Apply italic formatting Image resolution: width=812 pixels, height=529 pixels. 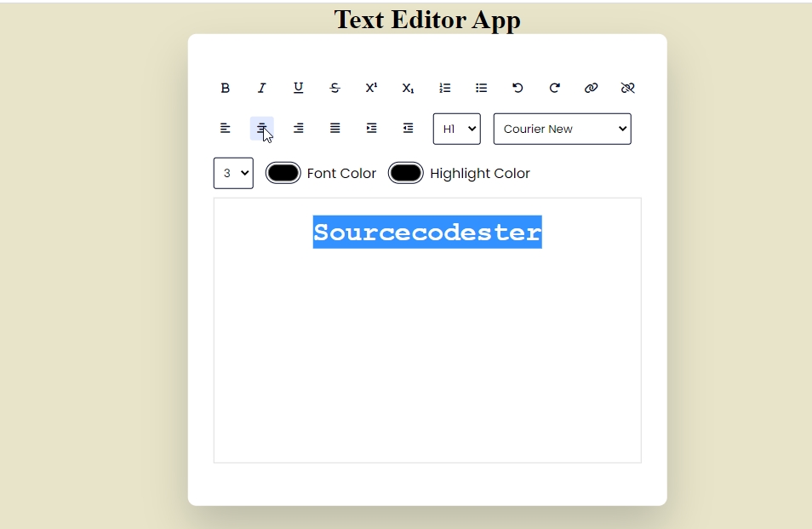click(x=261, y=88)
